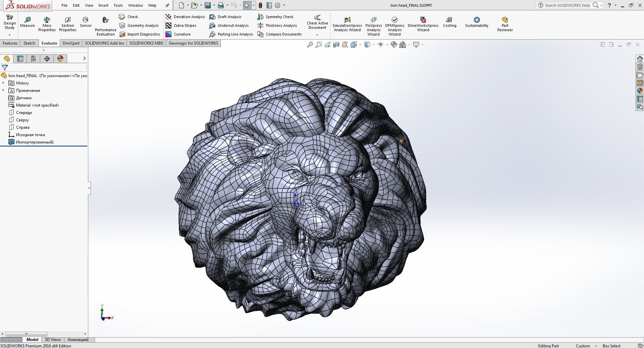Click Check Active Document icon

click(317, 17)
